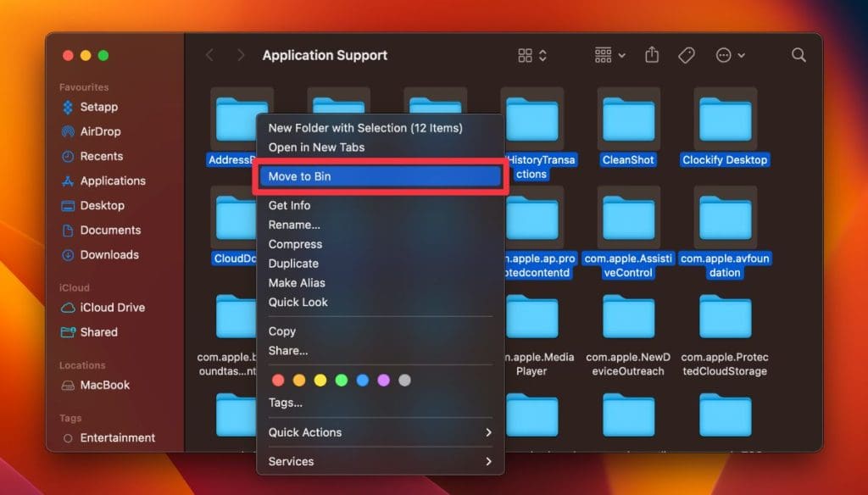
Task: Choose Quick Look from context menu
Action: (x=298, y=303)
